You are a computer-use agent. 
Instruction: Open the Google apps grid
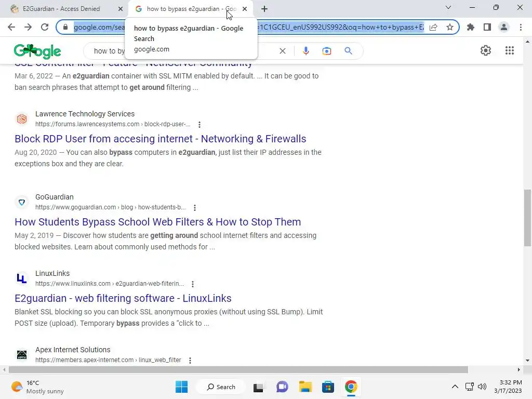pyautogui.click(x=510, y=50)
